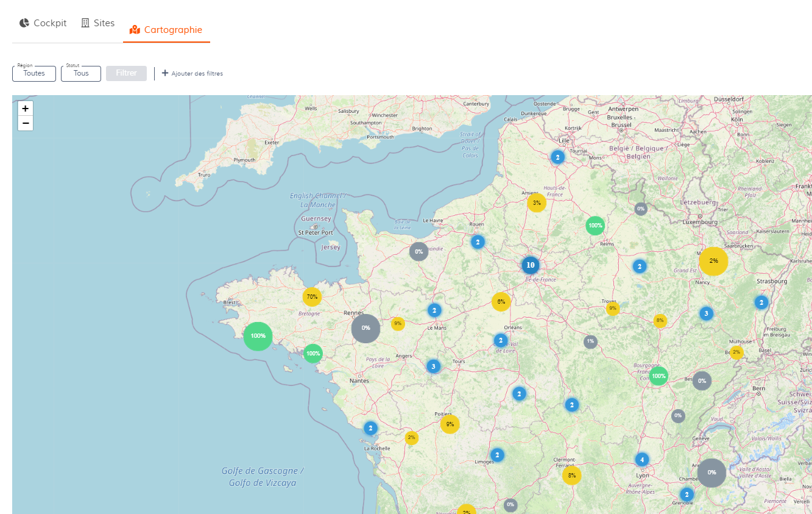This screenshot has width=812, height=514.
Task: Click the green 100% marker off the Bretagne coast
Action: tap(258, 336)
